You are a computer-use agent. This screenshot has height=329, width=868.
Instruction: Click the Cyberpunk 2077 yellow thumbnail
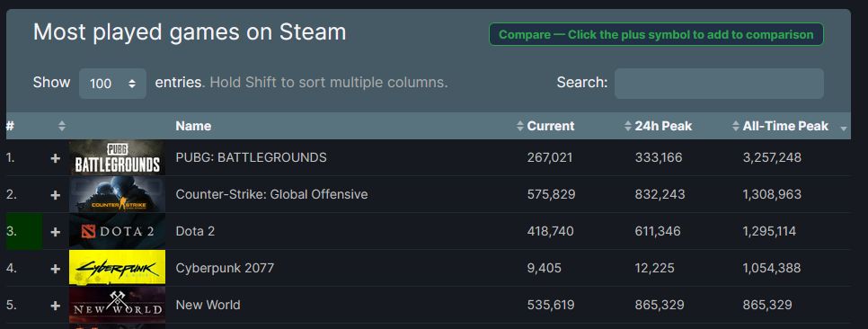coord(117,268)
